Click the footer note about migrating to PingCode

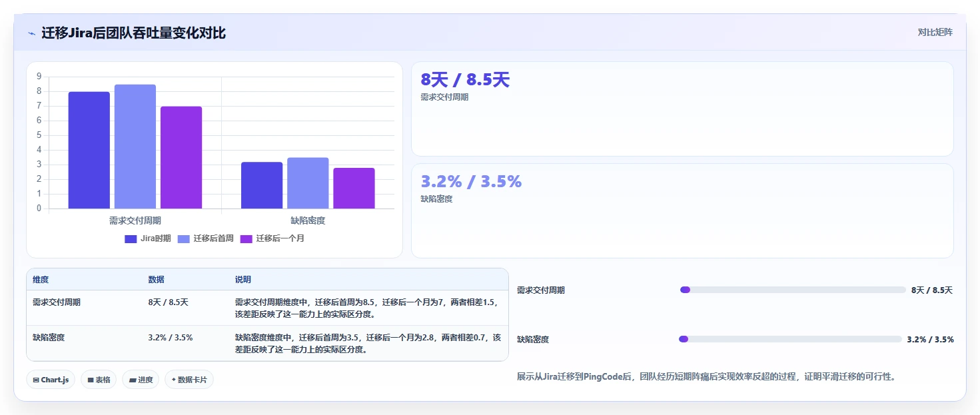(x=706, y=377)
